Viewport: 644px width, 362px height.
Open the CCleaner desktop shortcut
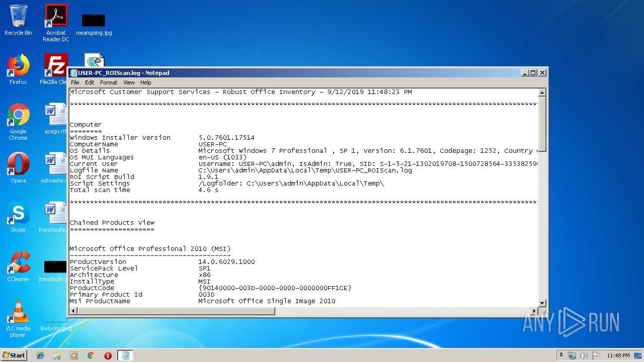coord(18,266)
